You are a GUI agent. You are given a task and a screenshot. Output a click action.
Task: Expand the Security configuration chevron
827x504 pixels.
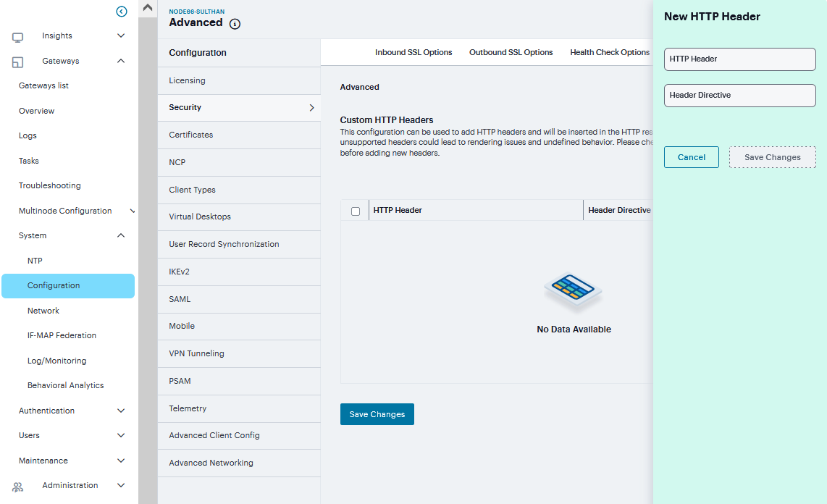pos(311,108)
